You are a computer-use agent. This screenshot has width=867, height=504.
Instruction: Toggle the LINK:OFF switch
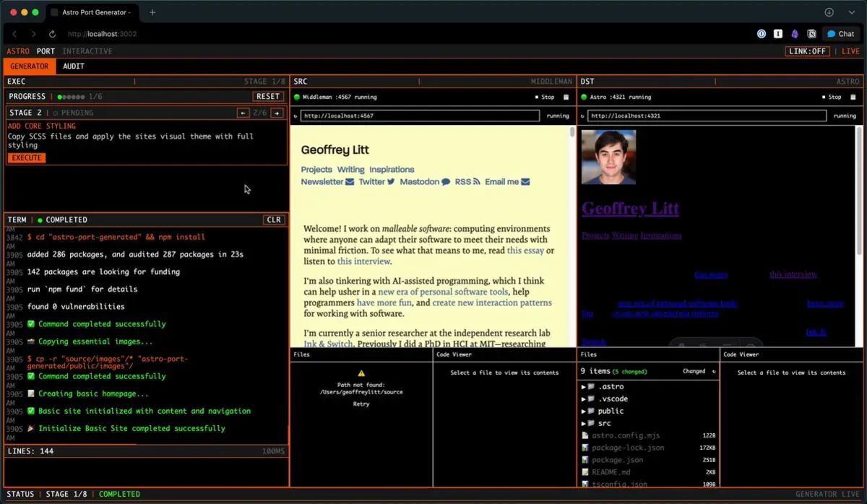(808, 51)
